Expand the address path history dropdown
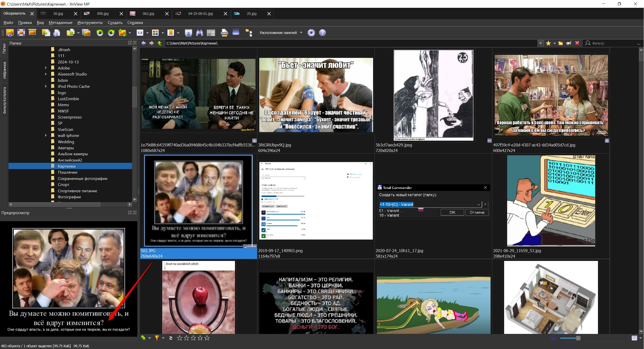The width and height of the screenshot is (644, 349). point(540,43)
